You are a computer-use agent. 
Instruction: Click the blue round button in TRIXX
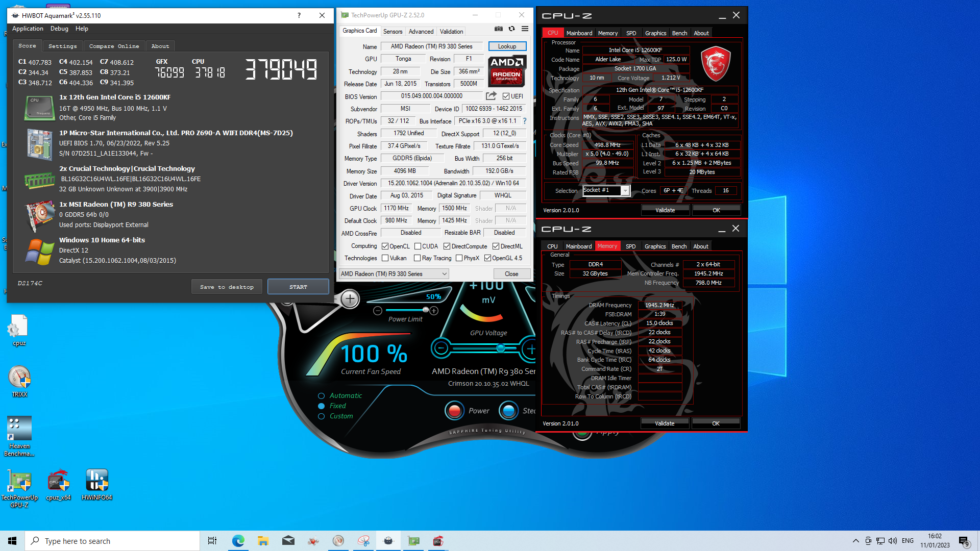(x=508, y=410)
